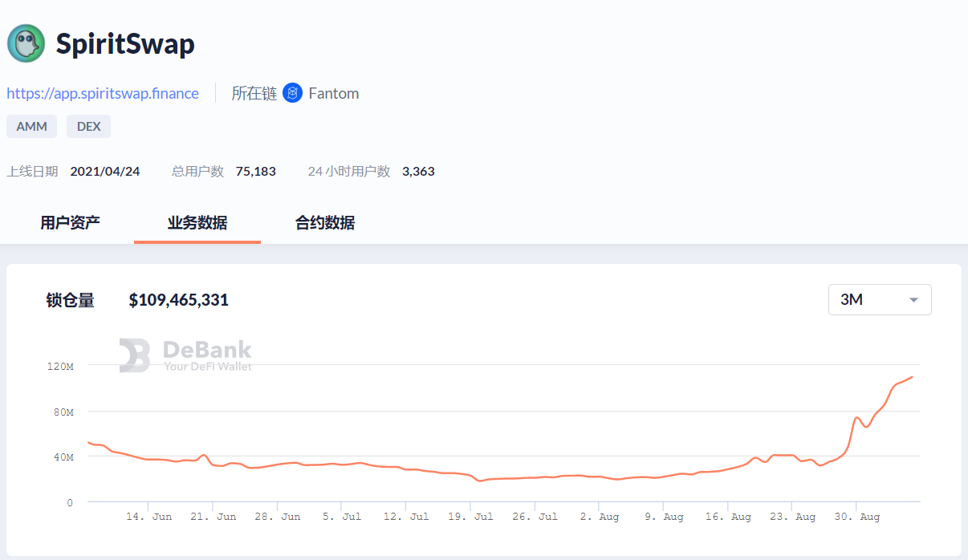Click the locked value $109,465,331
The image size is (968, 560).
(x=179, y=300)
